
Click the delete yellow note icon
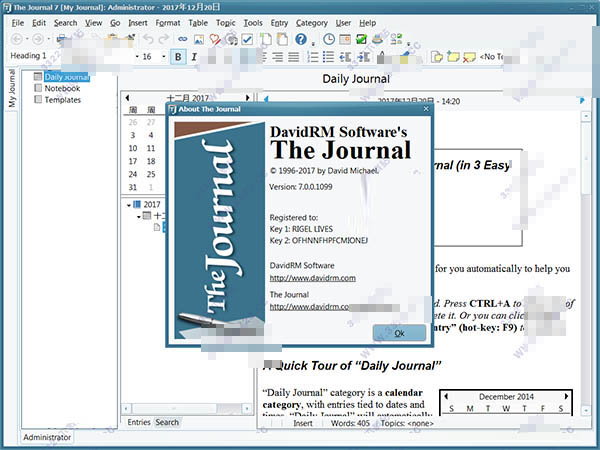click(469, 57)
